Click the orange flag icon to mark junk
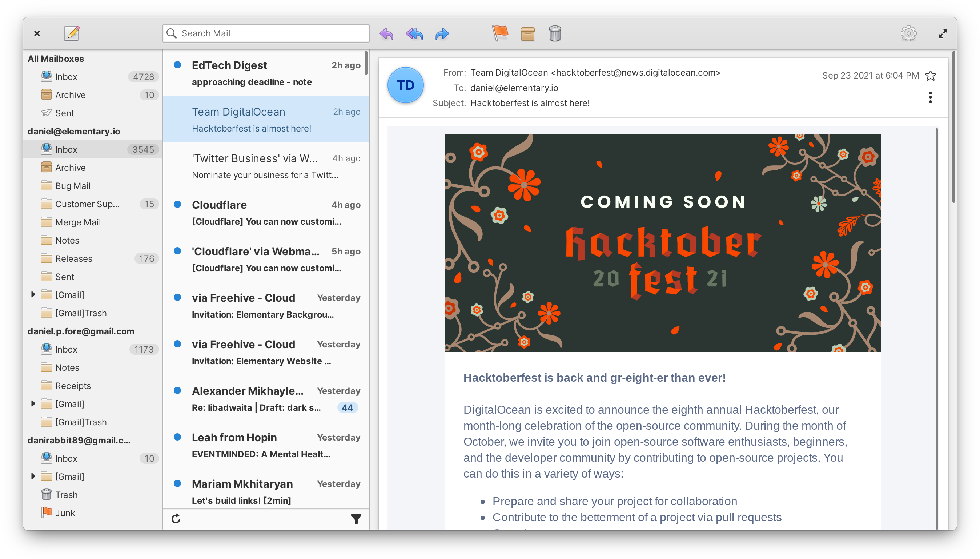 [x=500, y=33]
